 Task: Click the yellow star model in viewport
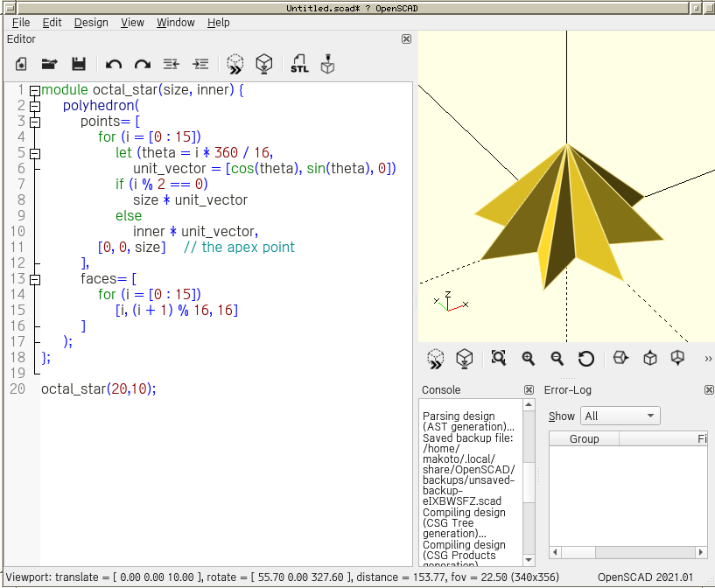(x=568, y=214)
